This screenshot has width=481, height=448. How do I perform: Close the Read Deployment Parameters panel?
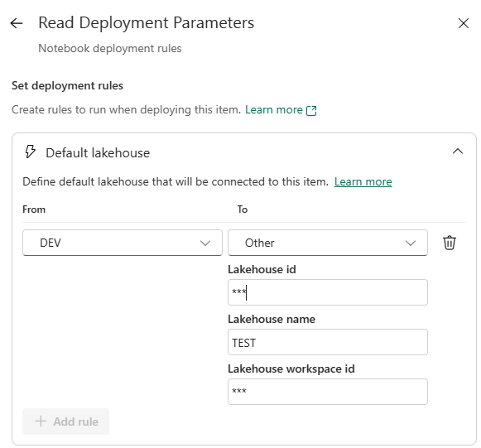tap(464, 23)
